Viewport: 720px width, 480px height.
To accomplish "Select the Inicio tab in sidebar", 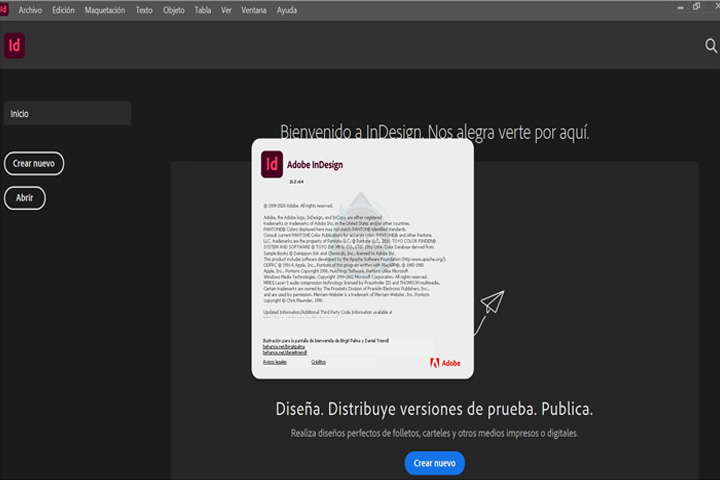I will click(x=68, y=113).
